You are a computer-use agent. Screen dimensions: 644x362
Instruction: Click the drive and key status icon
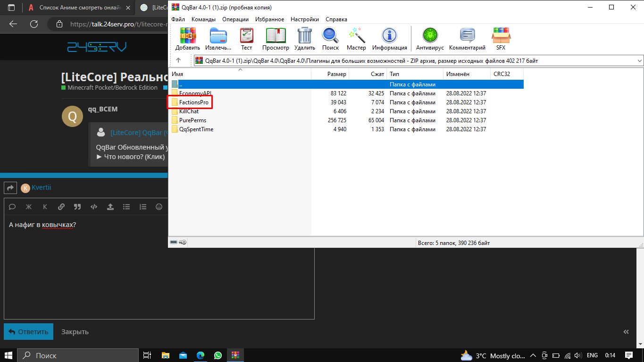pyautogui.click(x=178, y=242)
